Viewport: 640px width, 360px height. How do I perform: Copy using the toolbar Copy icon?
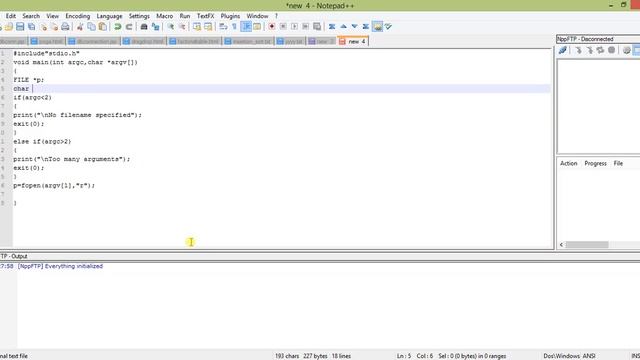point(91,27)
